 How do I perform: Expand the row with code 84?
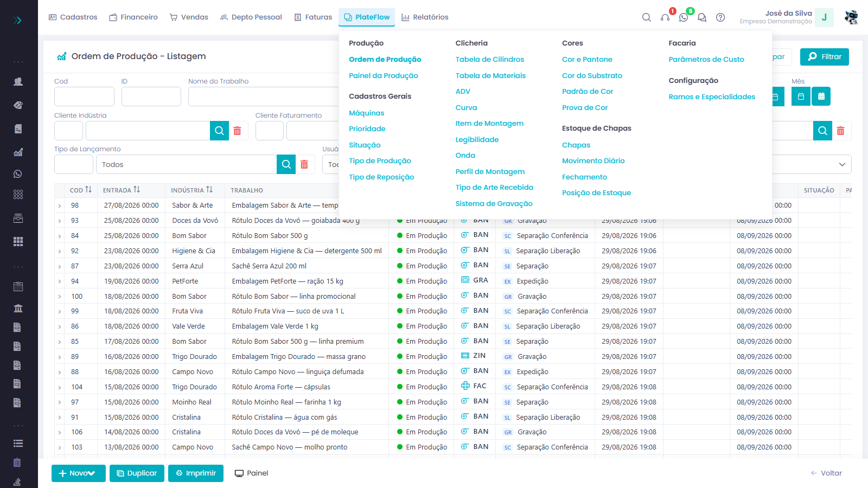(x=60, y=236)
